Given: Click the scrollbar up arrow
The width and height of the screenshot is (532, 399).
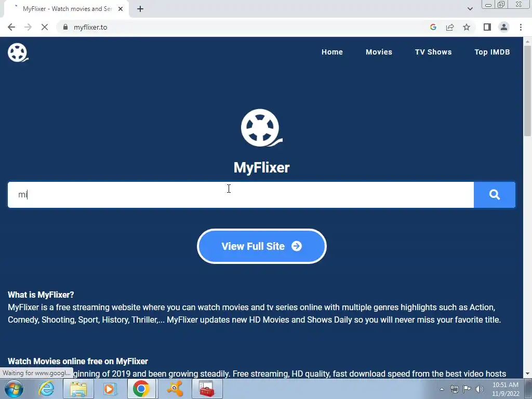Looking at the screenshot, I should [527, 42].
